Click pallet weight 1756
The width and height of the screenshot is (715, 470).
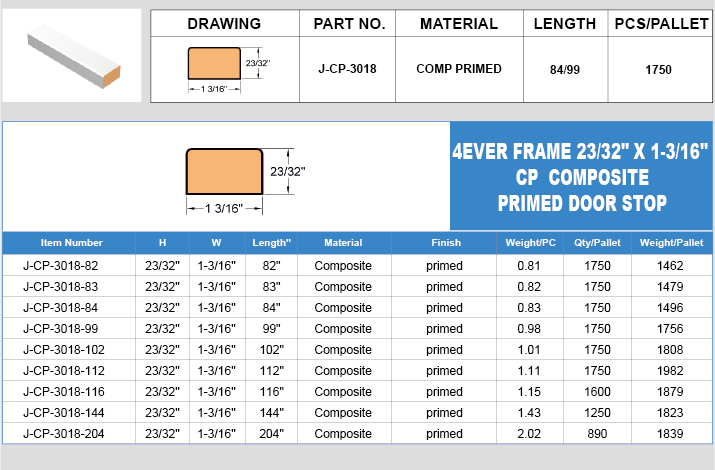pos(670,329)
